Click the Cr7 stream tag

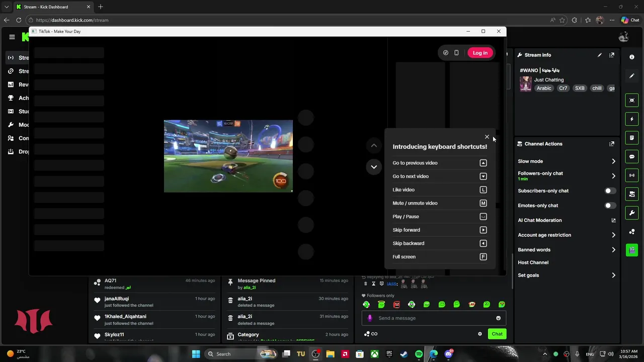tap(563, 88)
